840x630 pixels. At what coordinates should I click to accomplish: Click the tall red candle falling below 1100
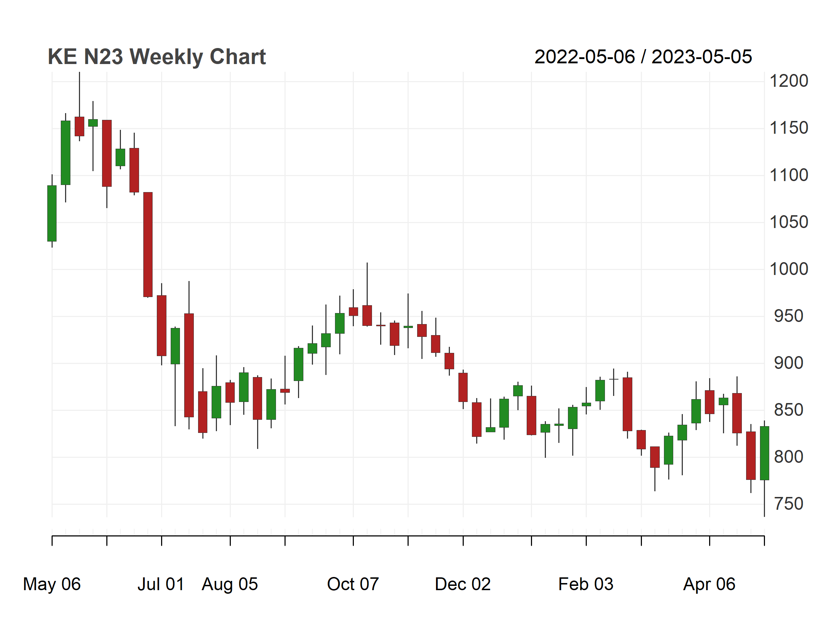pos(148,244)
